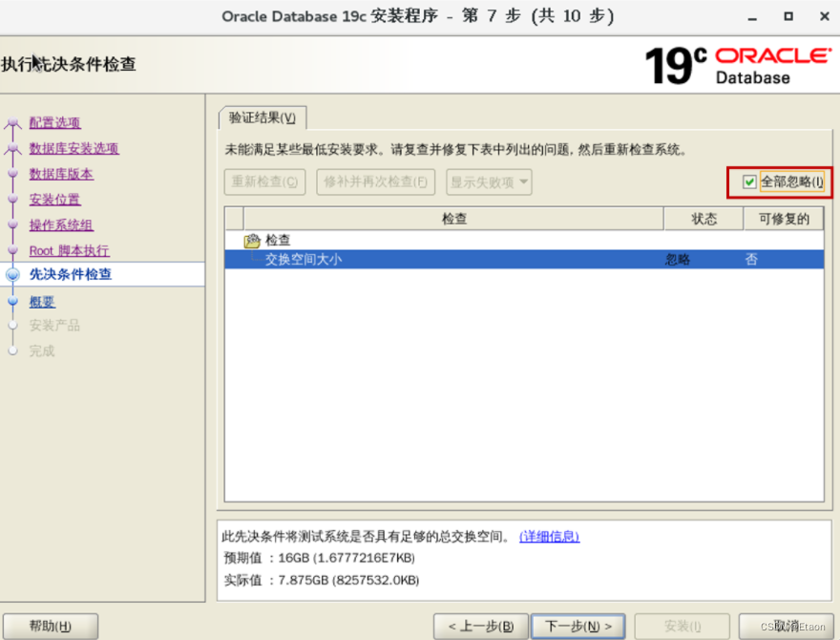Open the 安装位置 step link
This screenshot has width=840, height=640.
(54, 200)
